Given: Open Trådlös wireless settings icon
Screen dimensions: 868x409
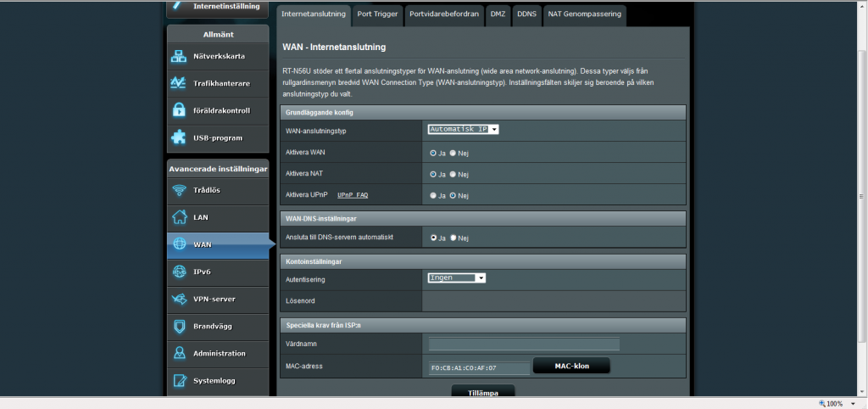Looking at the screenshot, I should [x=179, y=190].
